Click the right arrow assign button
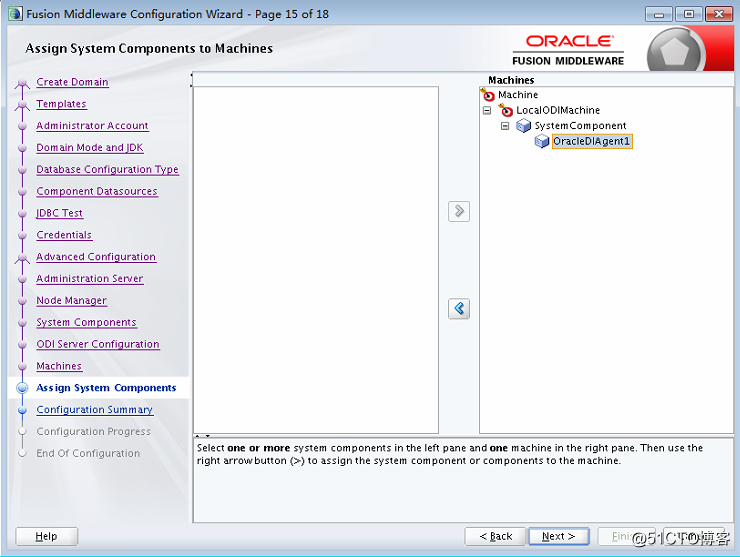The image size is (740, 557). [x=459, y=211]
